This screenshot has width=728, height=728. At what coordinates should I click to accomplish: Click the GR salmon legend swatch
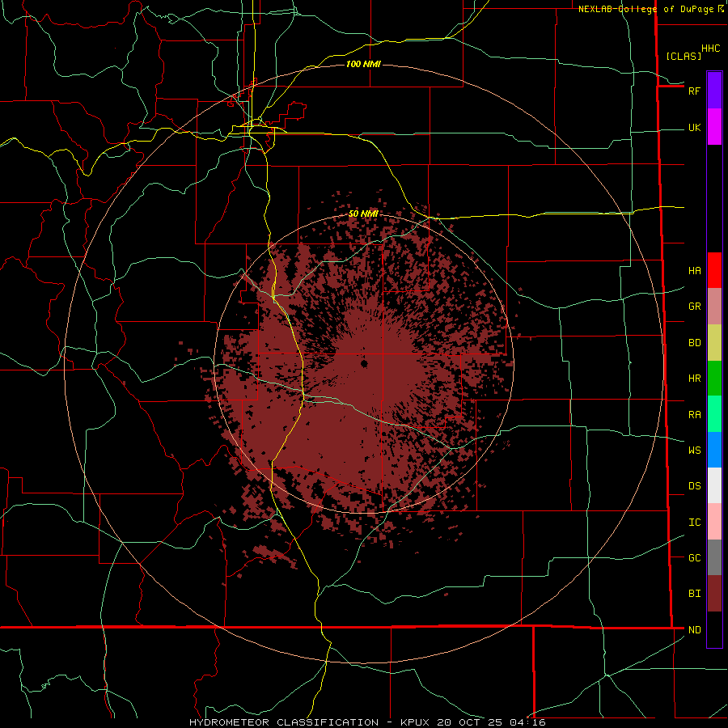(x=714, y=307)
